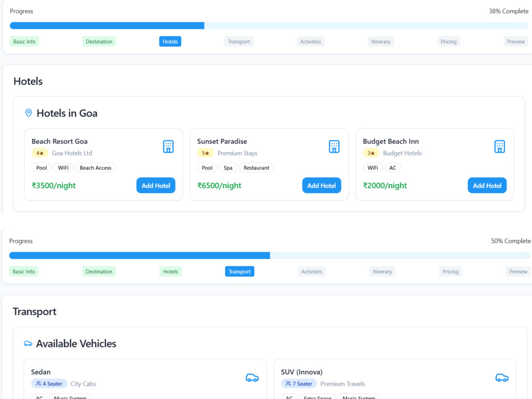Open Activities step in the 38% progress panel
Viewport: 532px width, 399px height.
click(311, 41)
